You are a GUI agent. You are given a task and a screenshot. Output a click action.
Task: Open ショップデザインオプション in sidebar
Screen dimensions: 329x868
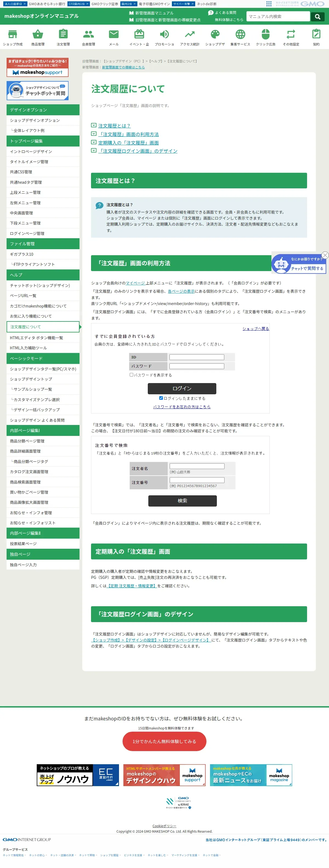coord(43,120)
